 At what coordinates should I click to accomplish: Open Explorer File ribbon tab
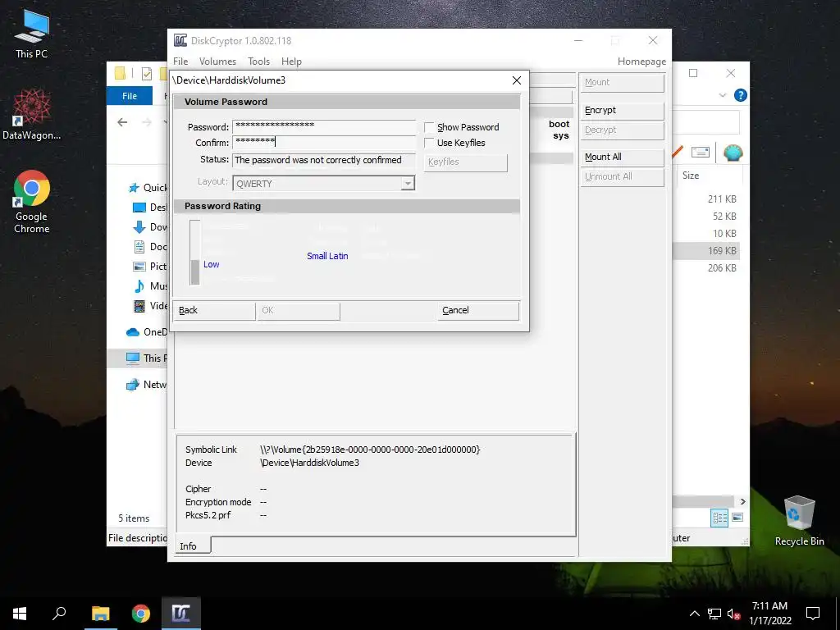[130, 96]
